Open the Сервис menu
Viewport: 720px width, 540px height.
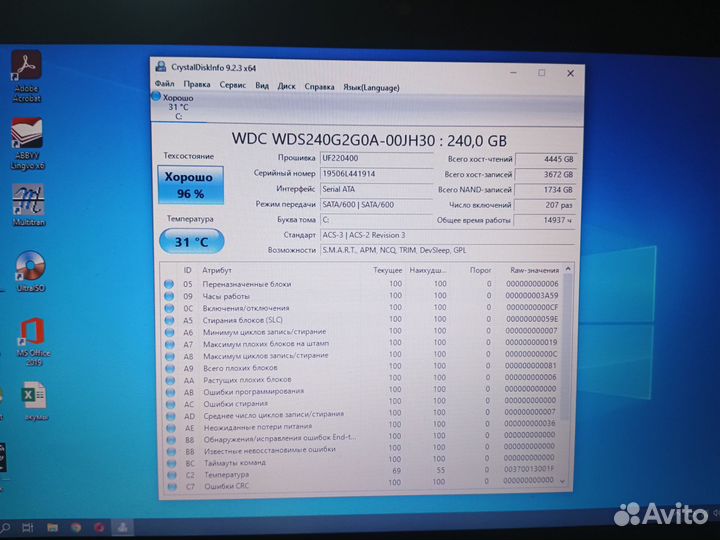click(x=232, y=86)
